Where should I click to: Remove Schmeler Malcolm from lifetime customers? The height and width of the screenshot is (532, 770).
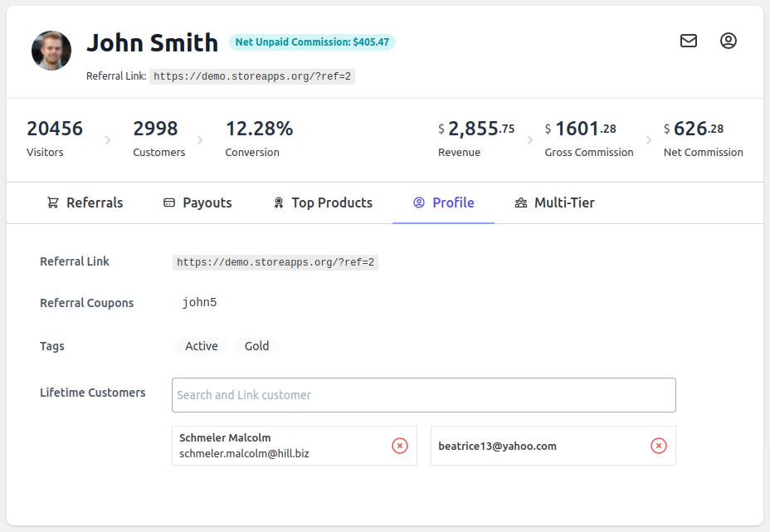coord(400,446)
